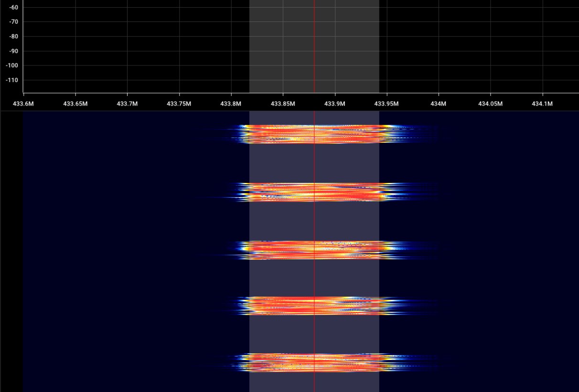Click the middle (third) signal burst in waterfall
The image size is (579, 392).
(315, 250)
